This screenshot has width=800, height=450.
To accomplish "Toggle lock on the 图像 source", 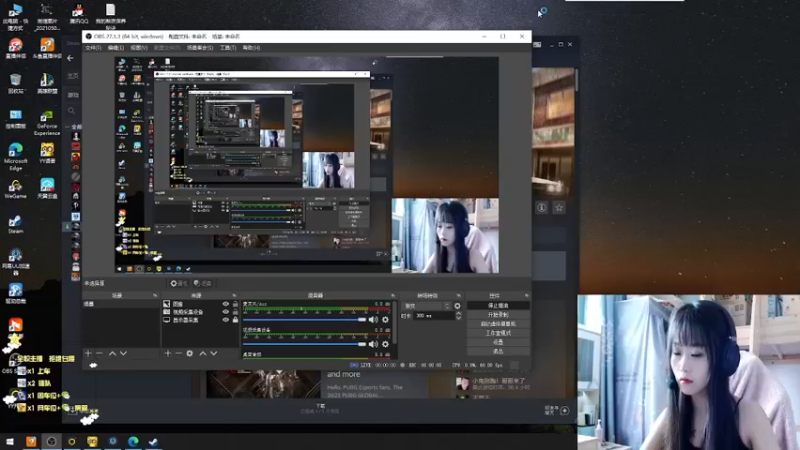I will pyautogui.click(x=235, y=304).
